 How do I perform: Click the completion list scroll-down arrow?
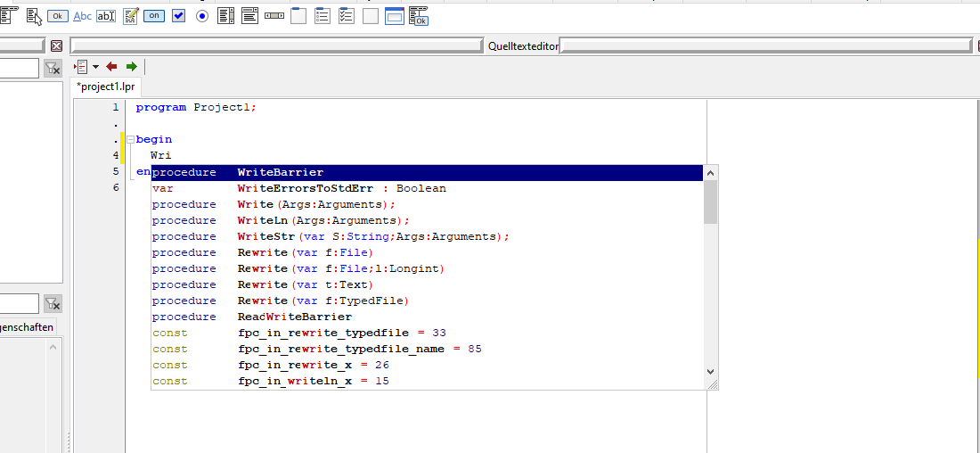(711, 372)
